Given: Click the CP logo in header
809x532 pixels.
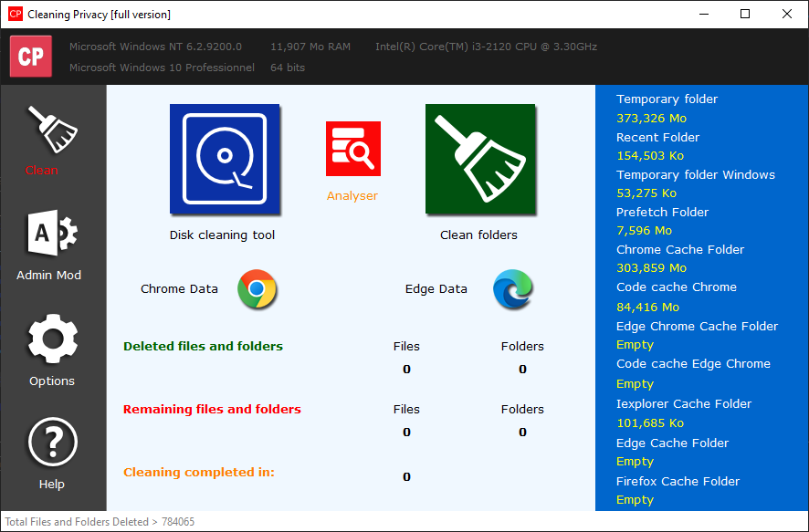Looking at the screenshot, I should point(31,57).
